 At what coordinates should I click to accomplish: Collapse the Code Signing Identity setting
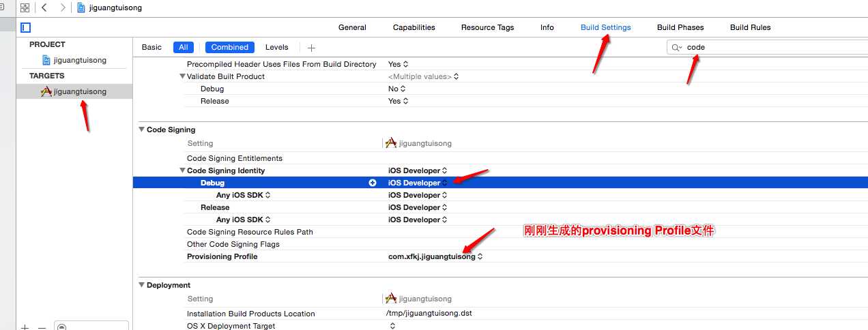[182, 170]
